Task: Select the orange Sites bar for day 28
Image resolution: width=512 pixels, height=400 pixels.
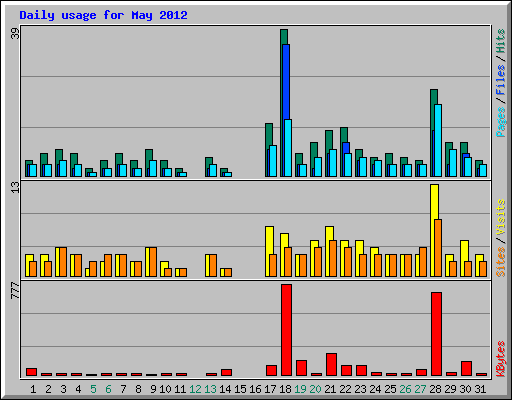Action: 438,248
